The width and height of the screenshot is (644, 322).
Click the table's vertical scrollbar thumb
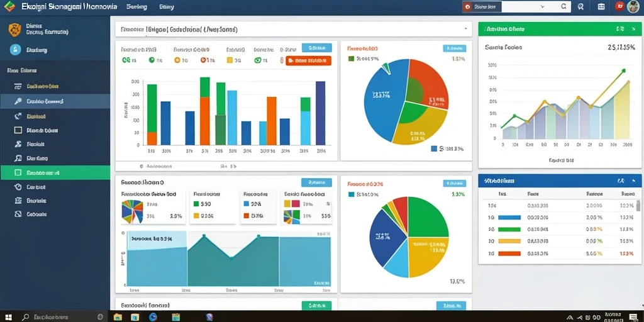638,206
